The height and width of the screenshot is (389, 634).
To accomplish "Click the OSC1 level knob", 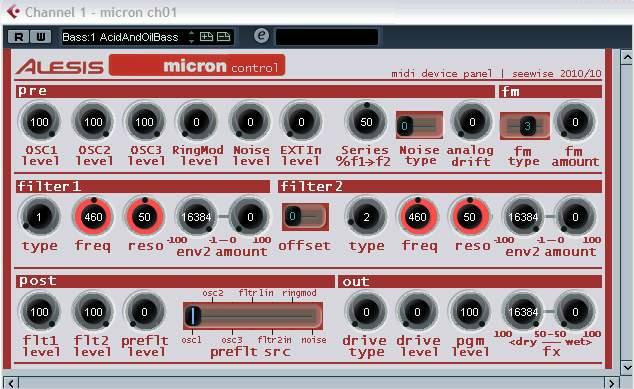I will (x=39, y=122).
